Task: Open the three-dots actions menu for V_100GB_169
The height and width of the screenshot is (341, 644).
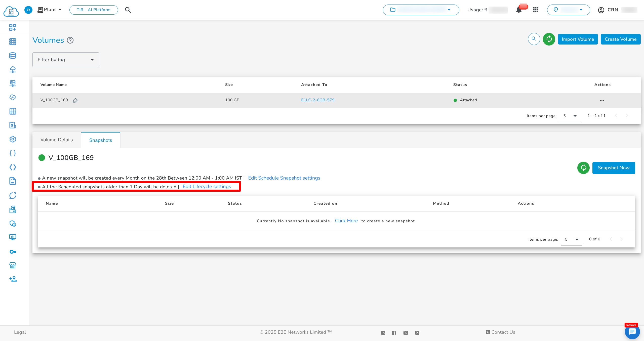Action: point(602,100)
